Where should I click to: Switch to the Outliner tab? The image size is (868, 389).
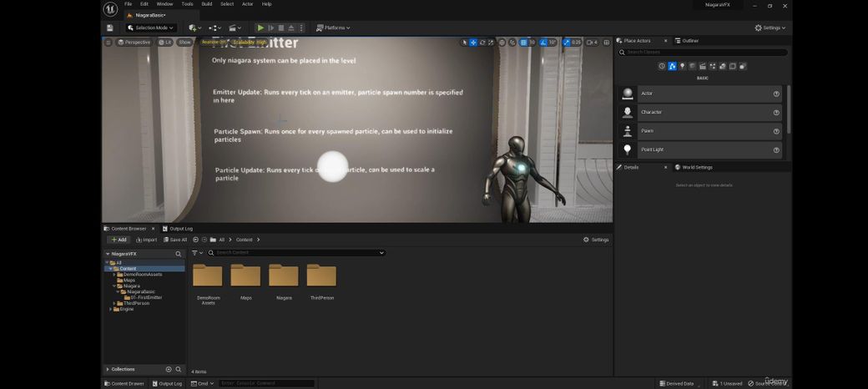[689, 41]
